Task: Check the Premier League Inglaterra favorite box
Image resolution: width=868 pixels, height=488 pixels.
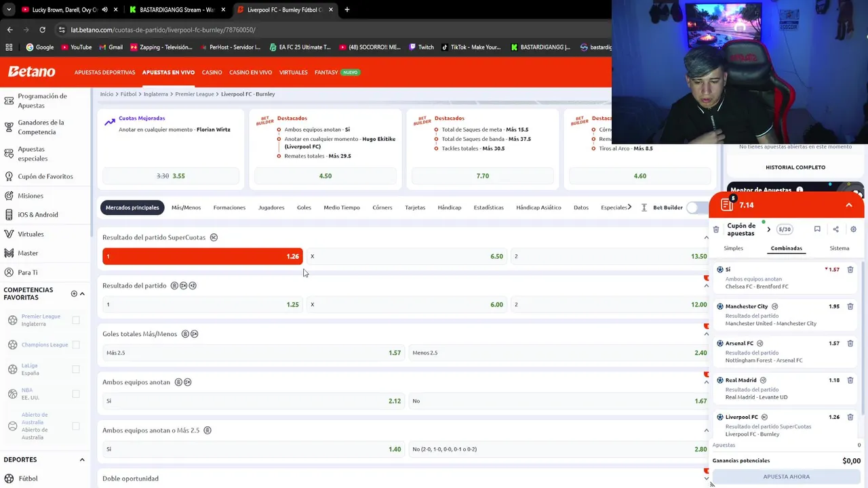Action: pyautogui.click(x=76, y=320)
